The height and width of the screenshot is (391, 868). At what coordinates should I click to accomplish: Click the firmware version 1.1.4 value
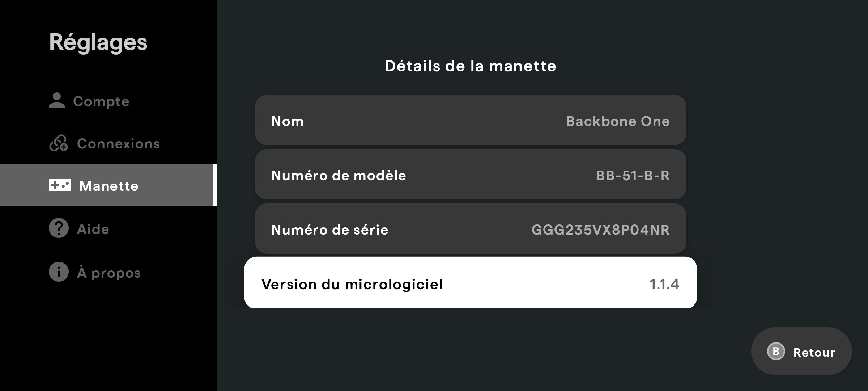(664, 284)
